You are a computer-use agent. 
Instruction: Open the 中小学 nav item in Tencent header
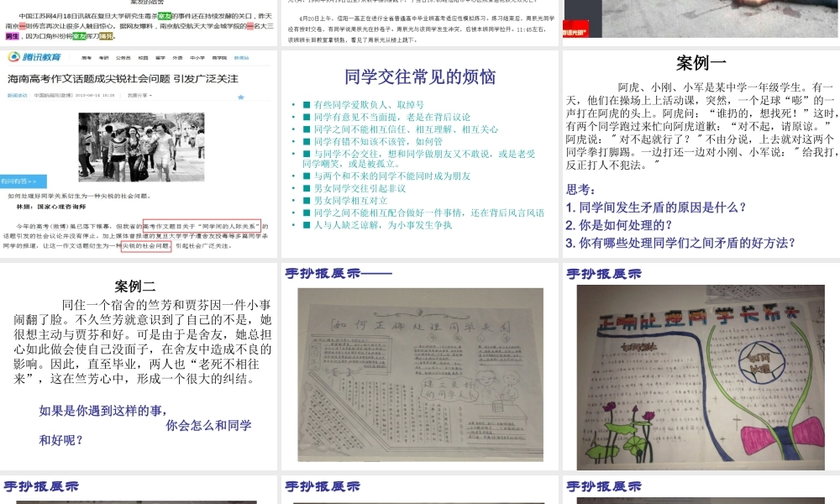pos(197,58)
